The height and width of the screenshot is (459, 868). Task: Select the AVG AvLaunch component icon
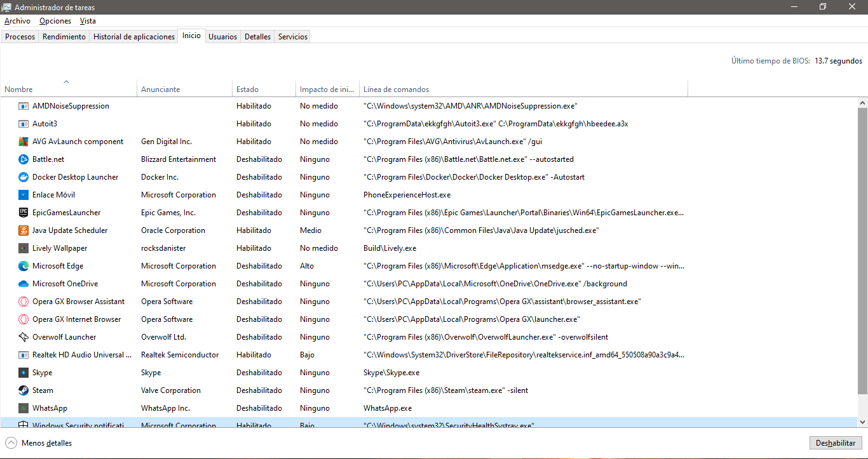click(x=24, y=142)
